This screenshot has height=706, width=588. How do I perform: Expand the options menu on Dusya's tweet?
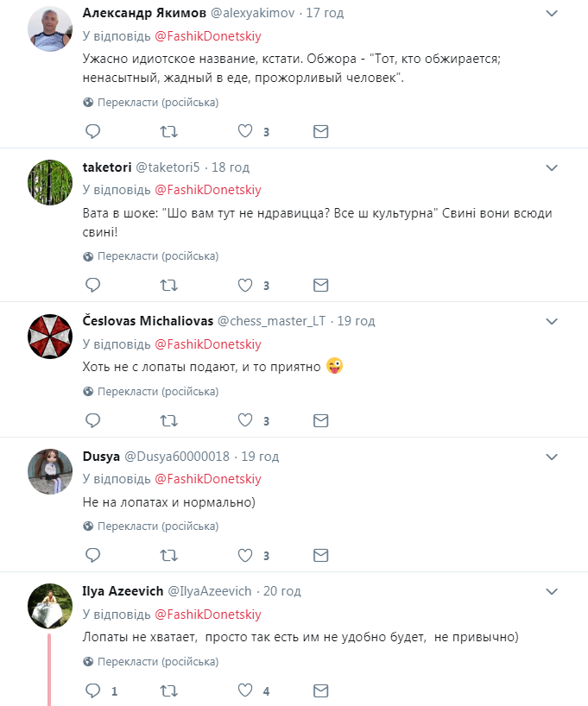[552, 456]
